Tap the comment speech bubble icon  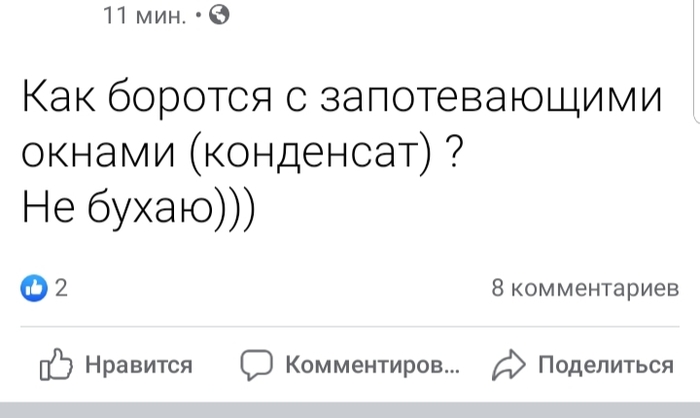pos(258,365)
